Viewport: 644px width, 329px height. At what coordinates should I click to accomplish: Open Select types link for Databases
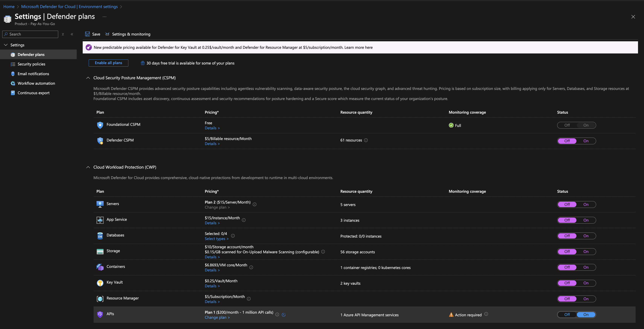[x=216, y=239]
